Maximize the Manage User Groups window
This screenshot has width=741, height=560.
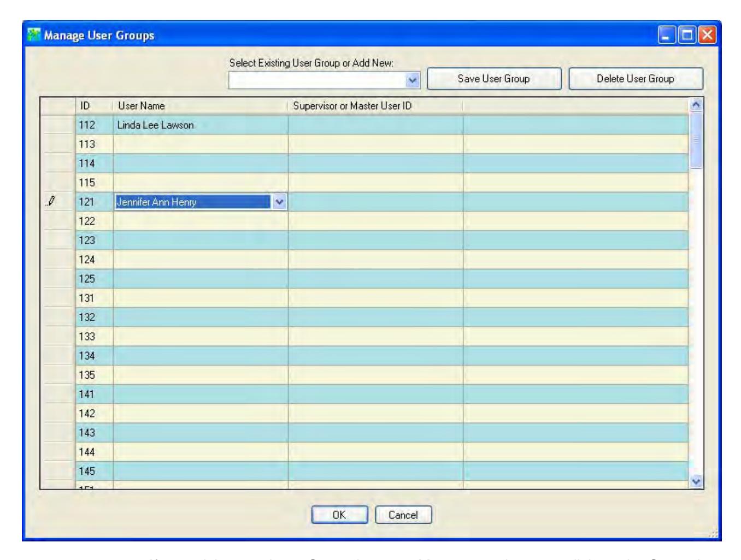[686, 36]
